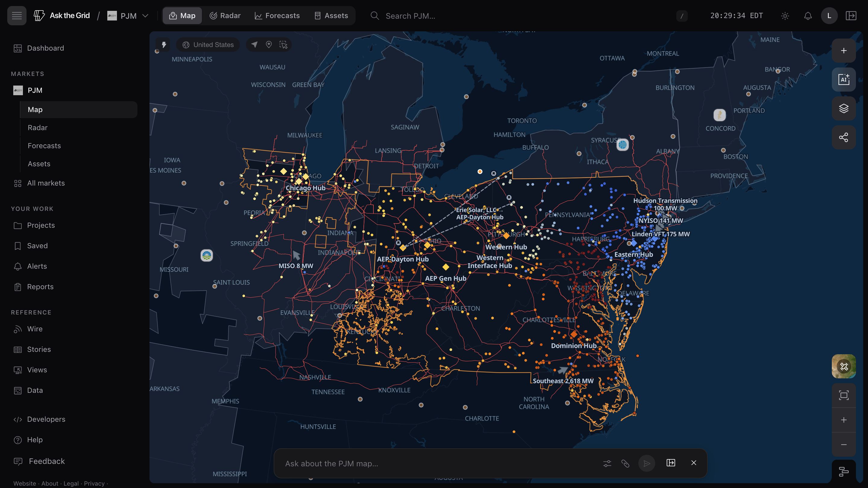Open the PJM market dropdown
868x488 pixels.
point(128,16)
